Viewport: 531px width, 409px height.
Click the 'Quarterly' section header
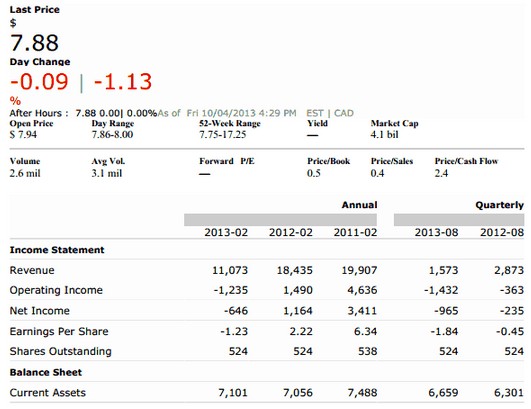[x=500, y=205]
